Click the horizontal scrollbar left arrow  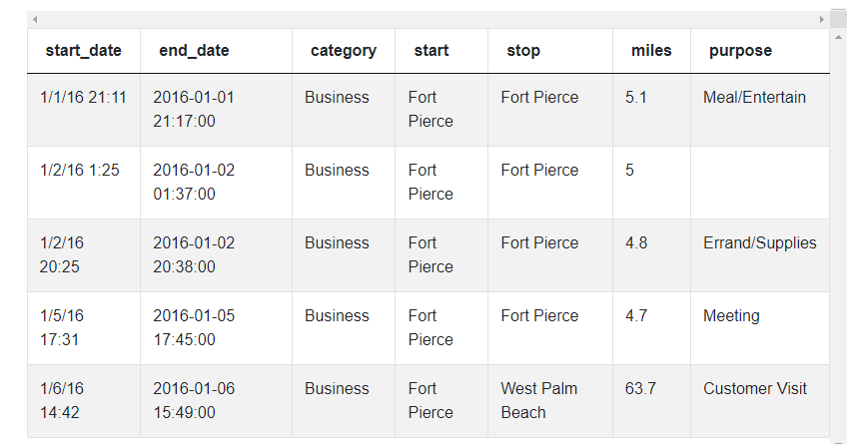[35, 19]
